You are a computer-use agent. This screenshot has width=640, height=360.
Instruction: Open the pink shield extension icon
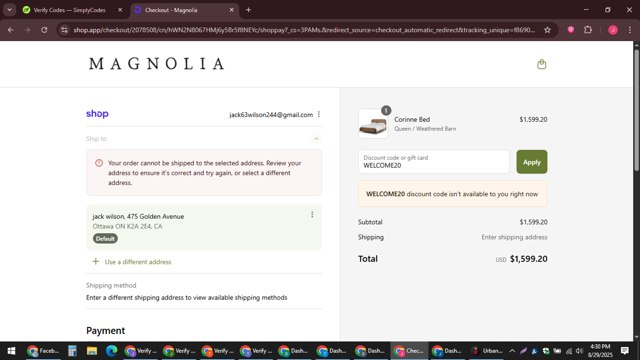(571, 30)
